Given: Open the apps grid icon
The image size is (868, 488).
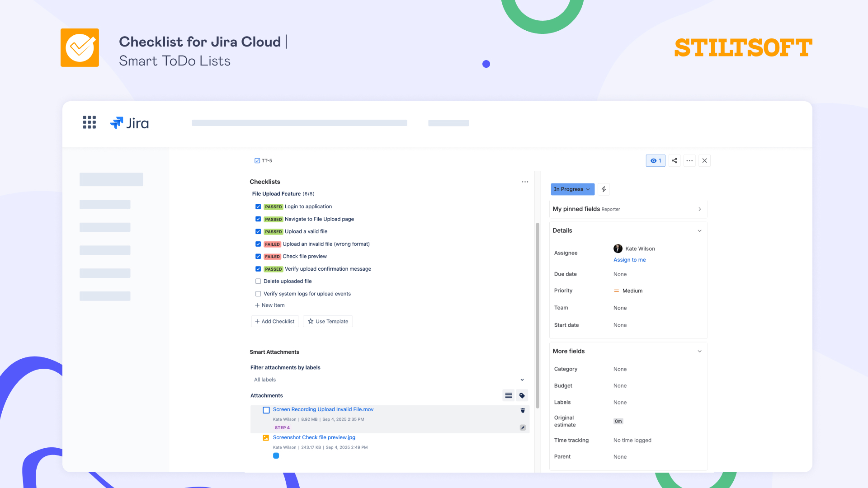Looking at the screenshot, I should tap(89, 122).
